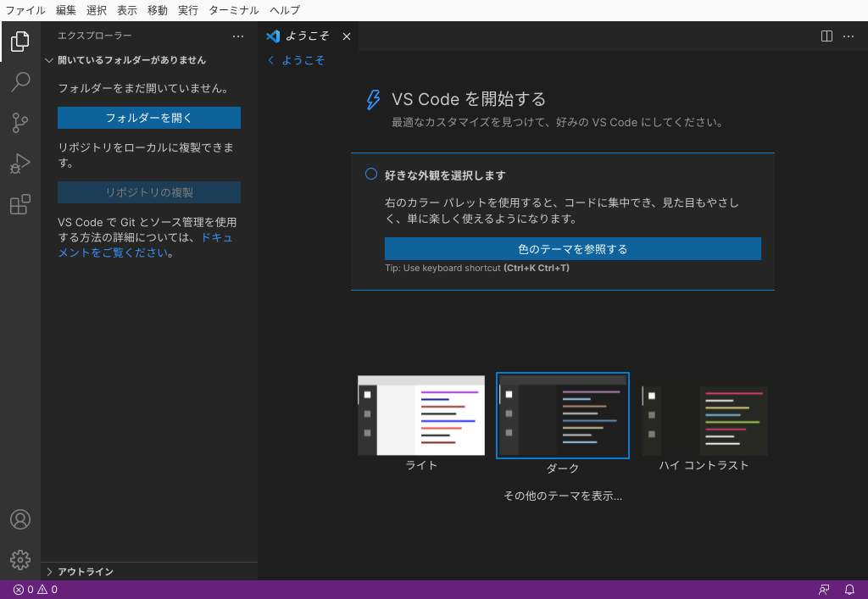Click the リポジトリの複製 button
The height and width of the screenshot is (599, 868).
click(149, 192)
